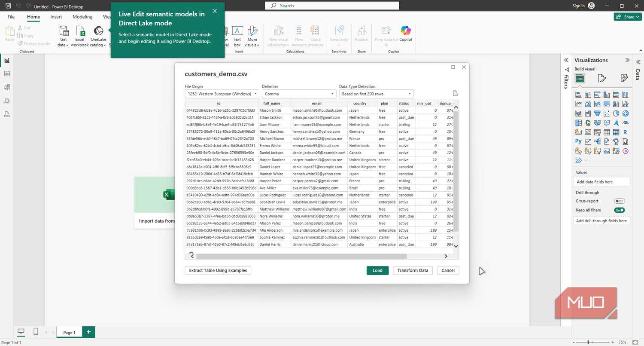Dismiss the Live Edit semantic models tooltip
This screenshot has height=346, width=644.
point(215,11)
